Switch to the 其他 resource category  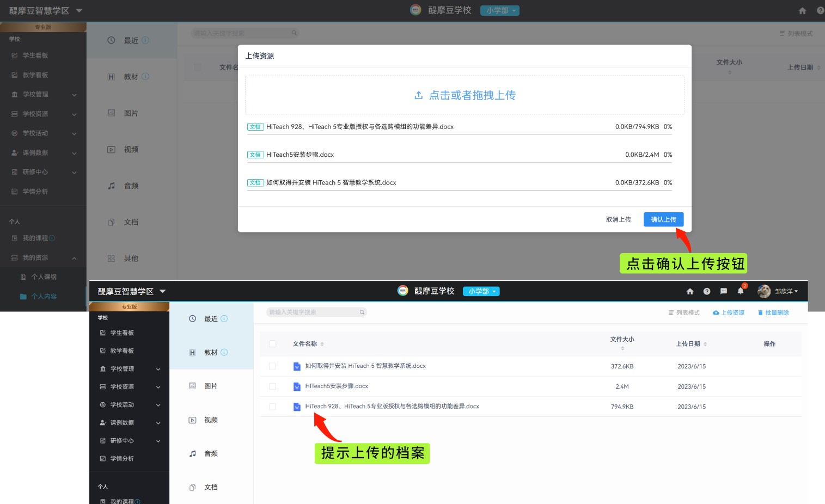pos(131,259)
